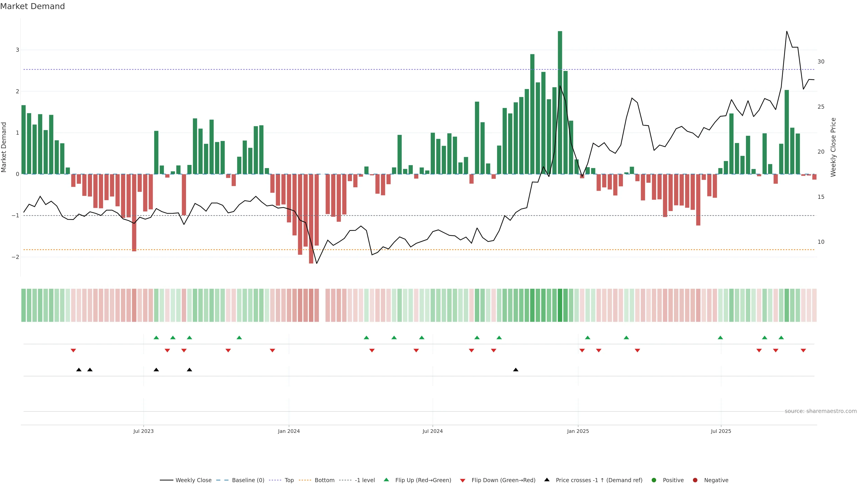Click red Negative circle legend icon
Image resolution: width=868 pixels, height=488 pixels.
click(695, 480)
